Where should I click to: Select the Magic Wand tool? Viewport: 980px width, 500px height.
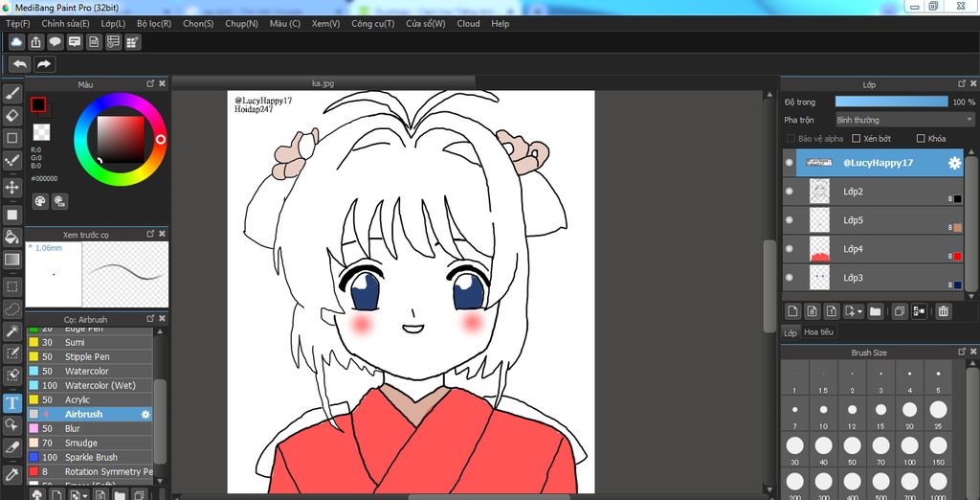pos(11,331)
